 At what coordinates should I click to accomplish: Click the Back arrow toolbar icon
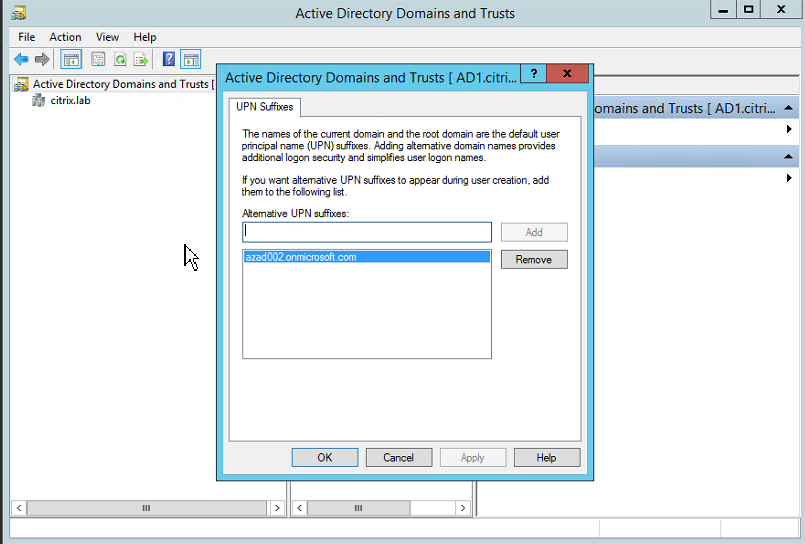click(21, 59)
